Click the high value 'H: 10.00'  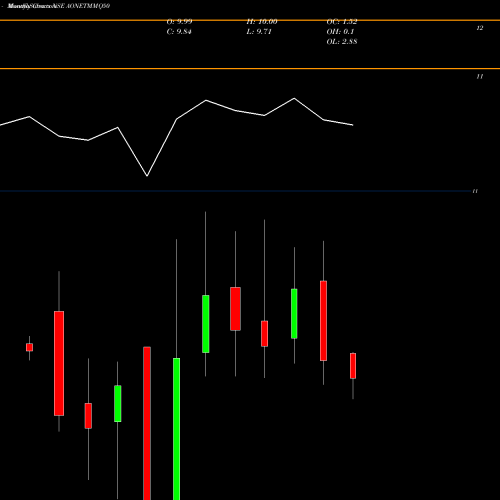click(262, 22)
